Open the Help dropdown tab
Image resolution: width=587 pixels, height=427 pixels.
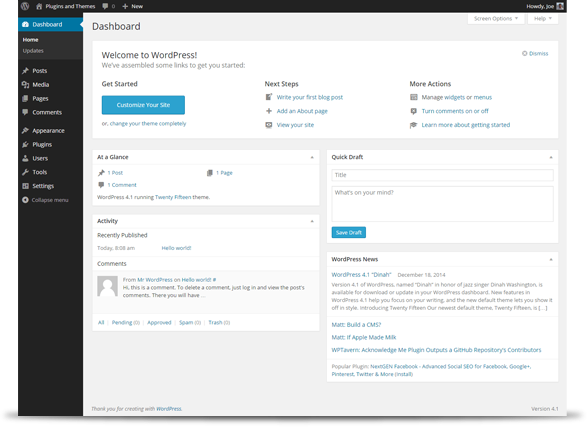click(x=542, y=18)
